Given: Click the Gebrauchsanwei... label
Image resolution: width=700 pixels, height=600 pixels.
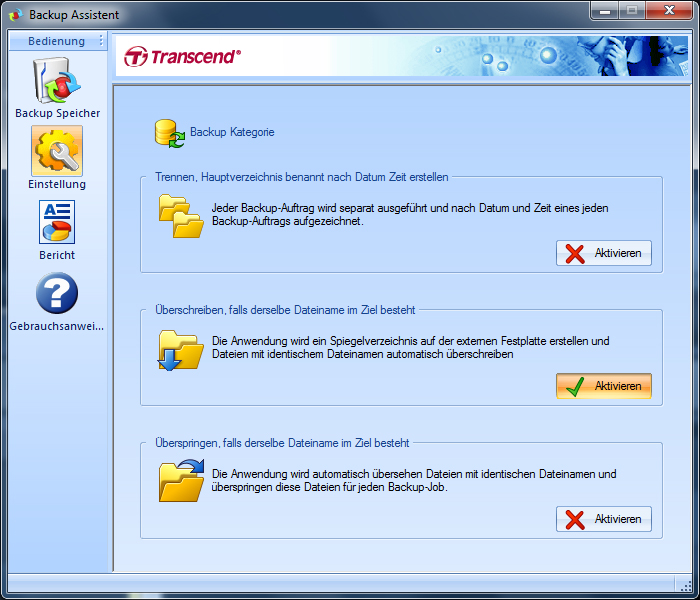Looking at the screenshot, I should (x=57, y=326).
